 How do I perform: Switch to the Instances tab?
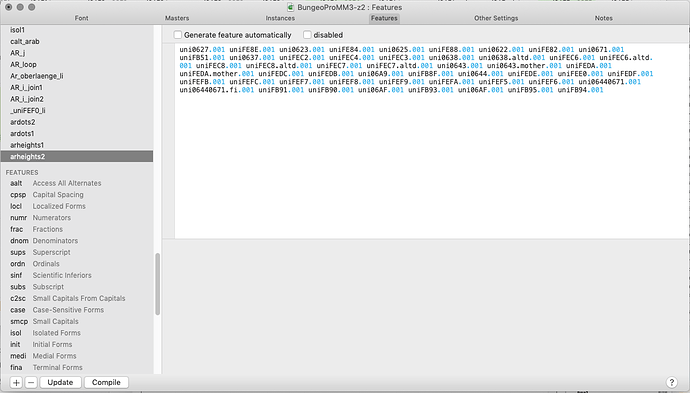[280, 18]
